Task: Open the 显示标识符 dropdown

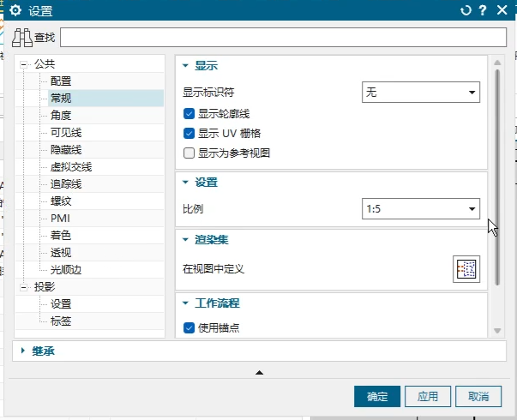Action: click(421, 93)
